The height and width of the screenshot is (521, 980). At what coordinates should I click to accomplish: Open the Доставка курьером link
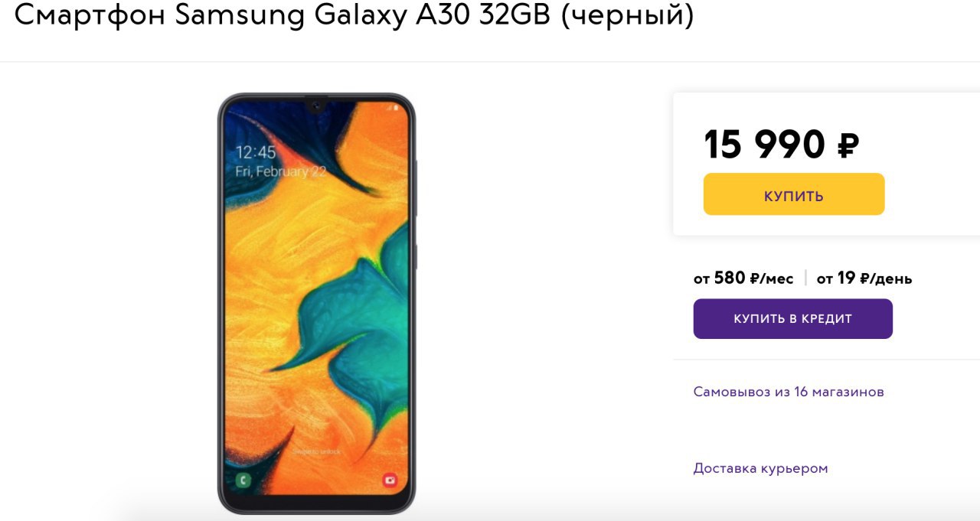(760, 468)
